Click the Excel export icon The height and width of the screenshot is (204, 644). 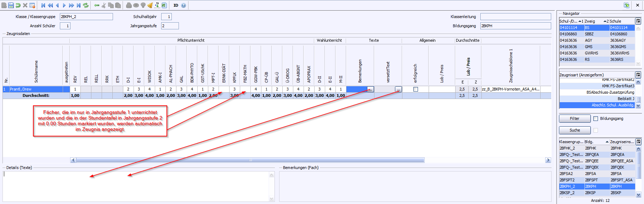(164, 5)
